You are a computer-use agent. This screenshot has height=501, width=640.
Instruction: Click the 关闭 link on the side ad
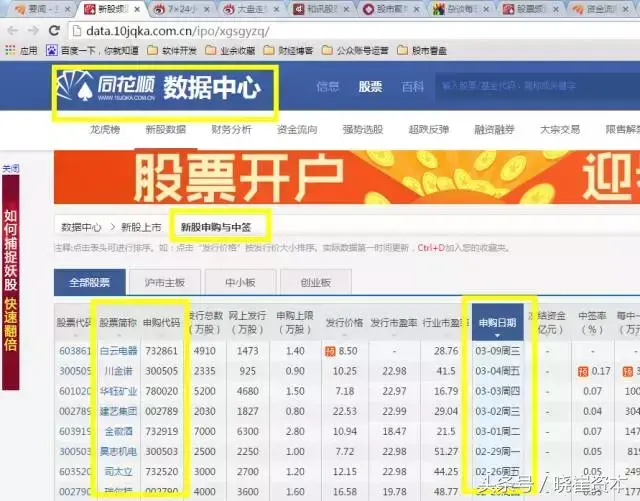tap(11, 168)
